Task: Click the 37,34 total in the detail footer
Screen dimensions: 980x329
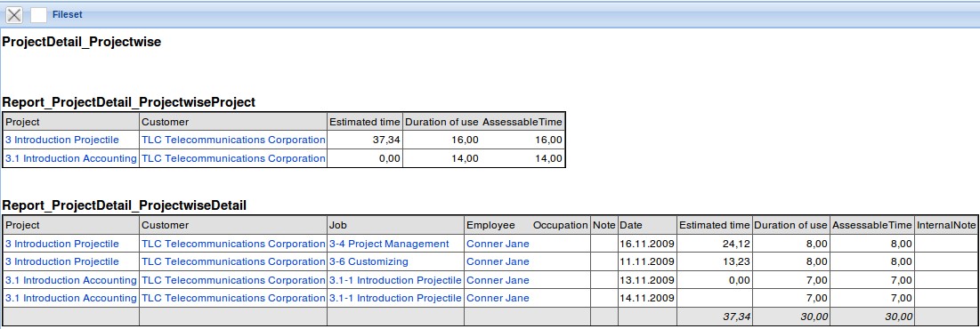Action: point(736,317)
